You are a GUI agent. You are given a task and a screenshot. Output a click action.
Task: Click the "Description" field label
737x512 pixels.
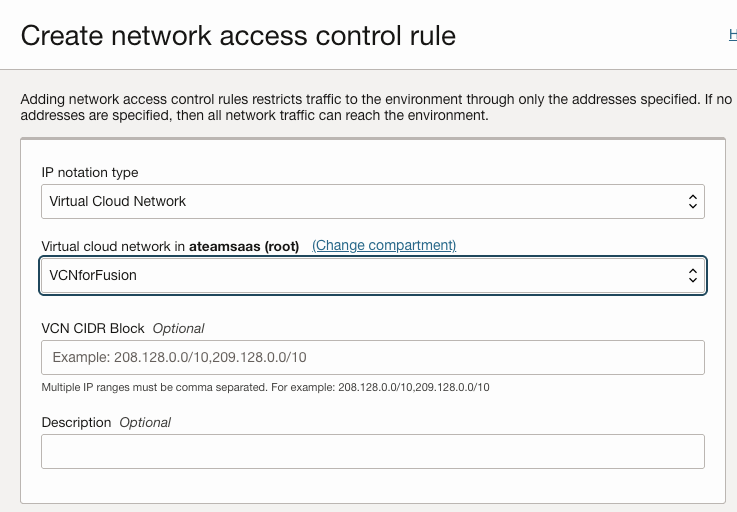[x=76, y=422]
